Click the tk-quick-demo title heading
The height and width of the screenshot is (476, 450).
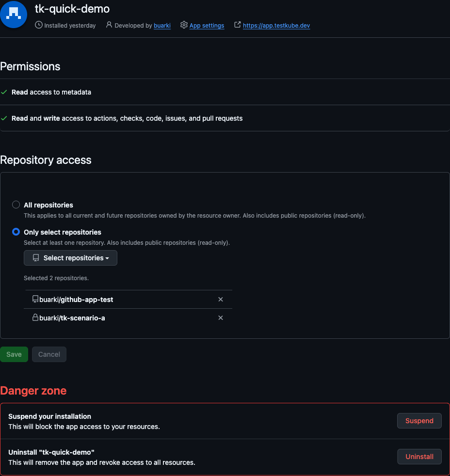pyautogui.click(x=72, y=9)
